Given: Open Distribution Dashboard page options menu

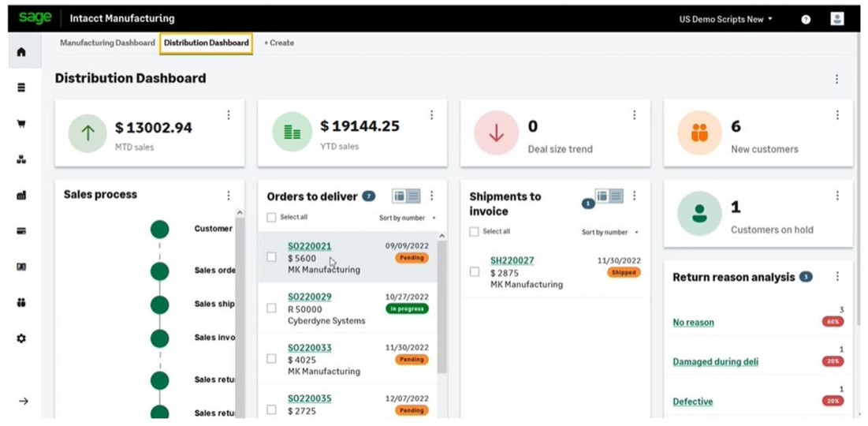Looking at the screenshot, I should click(x=836, y=79).
